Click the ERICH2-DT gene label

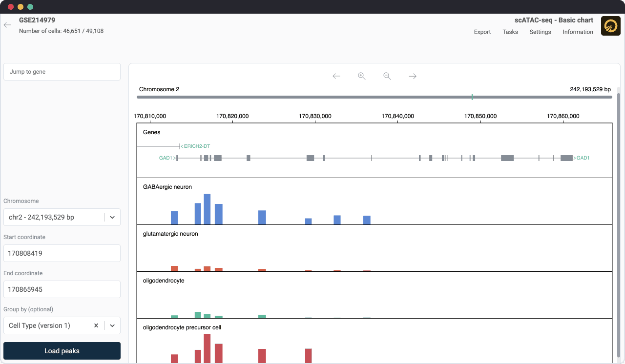click(196, 146)
